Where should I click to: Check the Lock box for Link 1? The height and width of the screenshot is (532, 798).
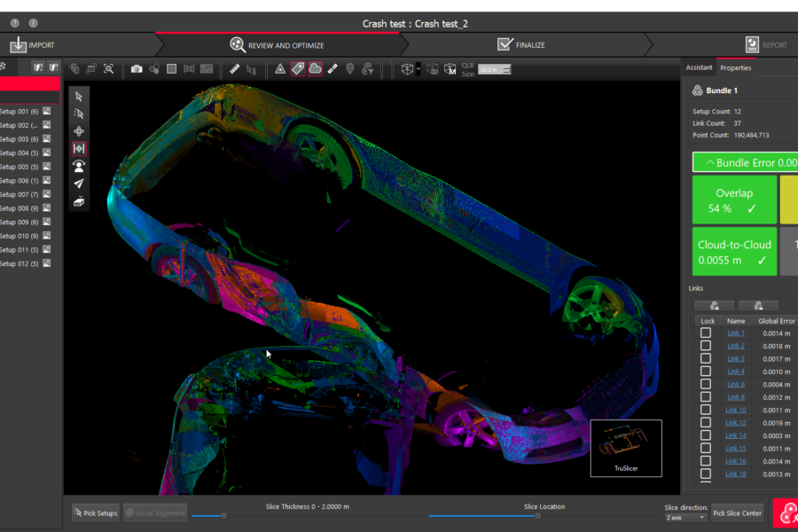[x=706, y=333]
